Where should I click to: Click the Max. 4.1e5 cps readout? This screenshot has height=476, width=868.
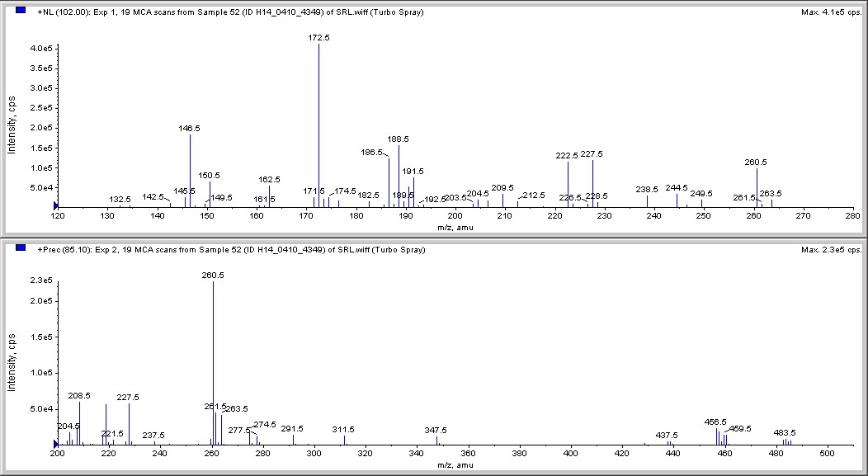pyautogui.click(x=831, y=12)
